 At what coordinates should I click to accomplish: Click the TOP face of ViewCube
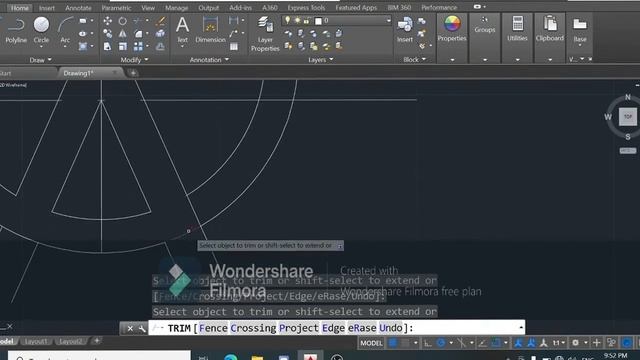pyautogui.click(x=628, y=117)
